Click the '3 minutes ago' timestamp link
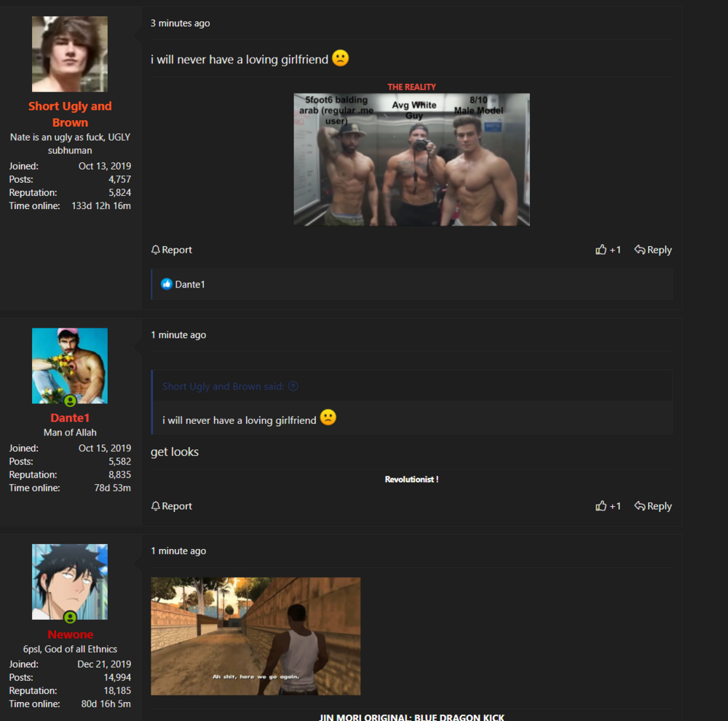The height and width of the screenshot is (721, 728). pyautogui.click(x=180, y=23)
